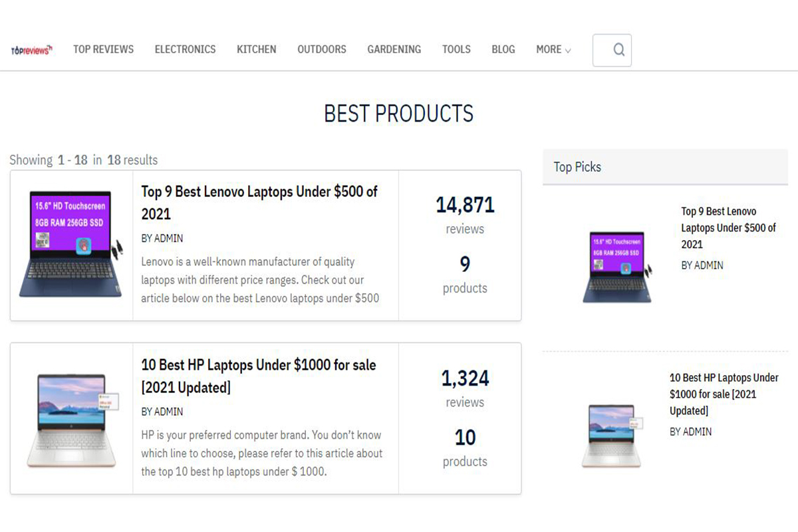Image resolution: width=798 pixels, height=532 pixels.
Task: Click the HP laptop thumbnail in results list
Action: pos(71,419)
